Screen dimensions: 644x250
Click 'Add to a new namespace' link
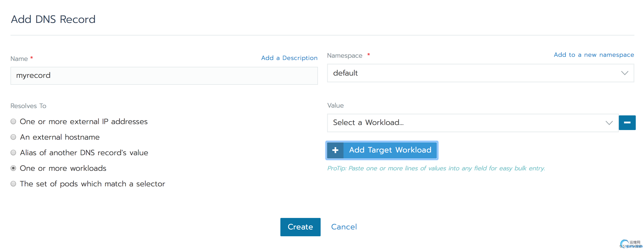point(594,55)
